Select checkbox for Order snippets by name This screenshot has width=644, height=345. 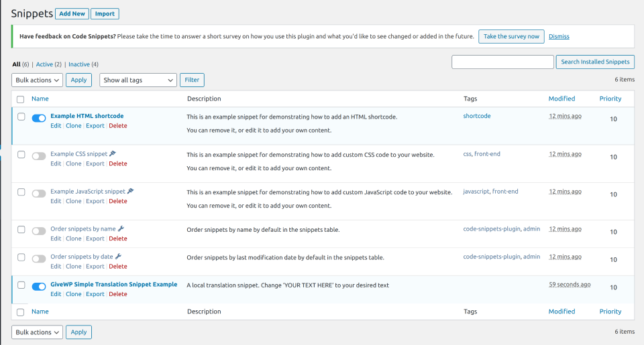(x=21, y=229)
